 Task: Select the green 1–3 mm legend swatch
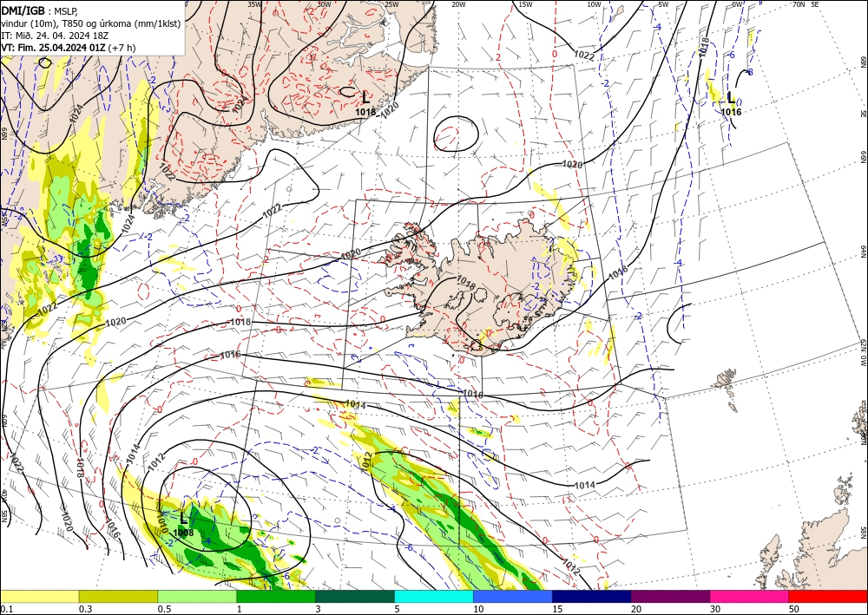tap(276, 596)
